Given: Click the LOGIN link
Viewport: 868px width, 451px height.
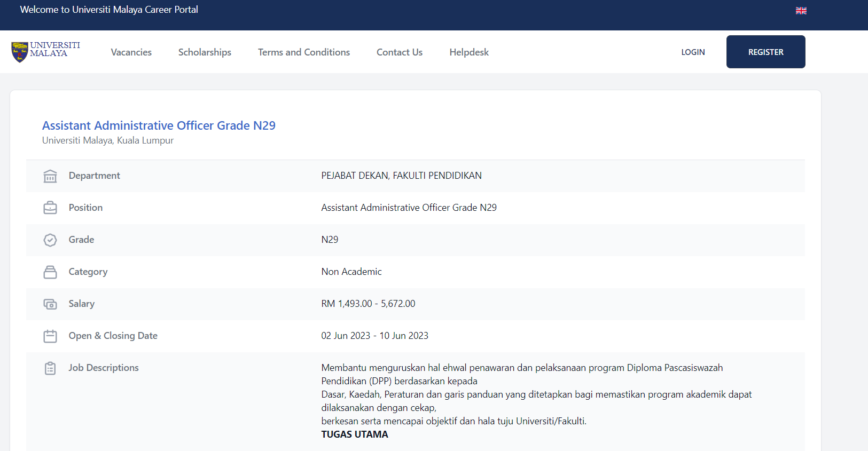Looking at the screenshot, I should (693, 52).
